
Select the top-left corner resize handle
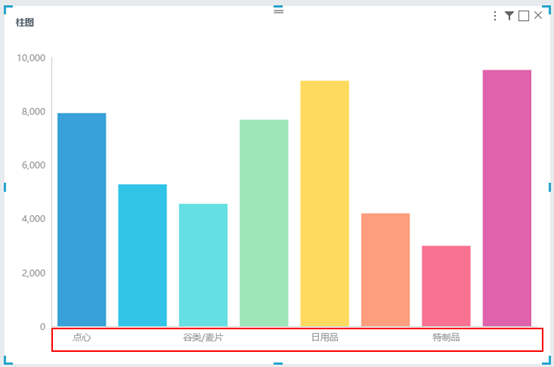(8, 9)
